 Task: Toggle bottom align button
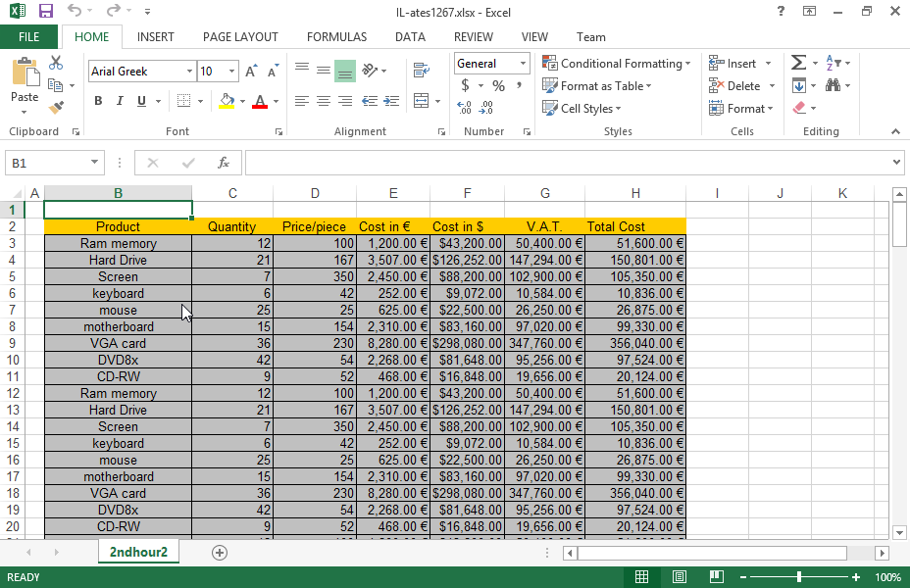tap(345, 72)
